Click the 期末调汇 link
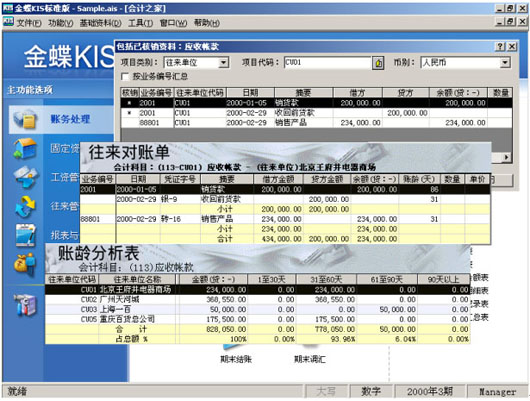The height and width of the screenshot is (401, 530). tap(310, 359)
